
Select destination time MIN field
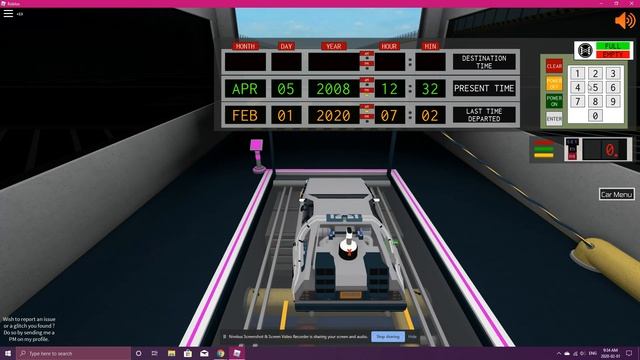(x=430, y=62)
